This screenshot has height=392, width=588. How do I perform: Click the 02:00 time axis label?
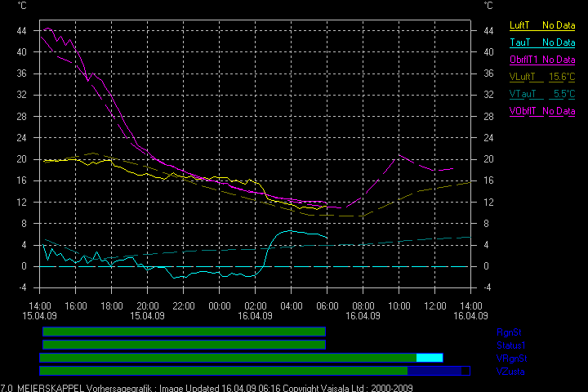click(255, 306)
